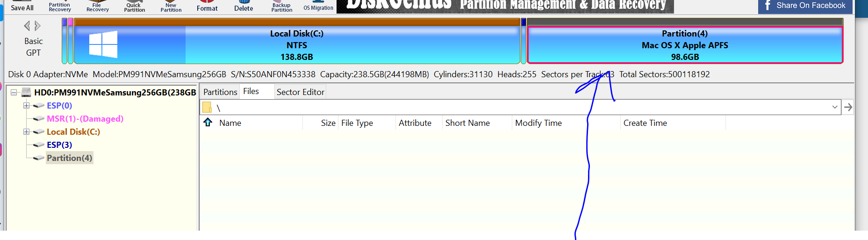Click the disk icon beside ESP(3) in the tree
Screen dimensions: 868x240
[x=39, y=145]
